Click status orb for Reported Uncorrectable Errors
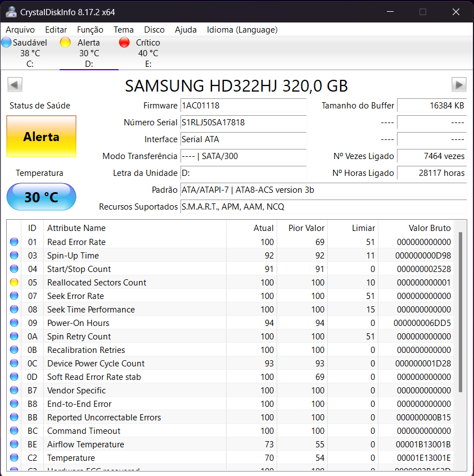The height and width of the screenshot is (476, 474). point(14,417)
